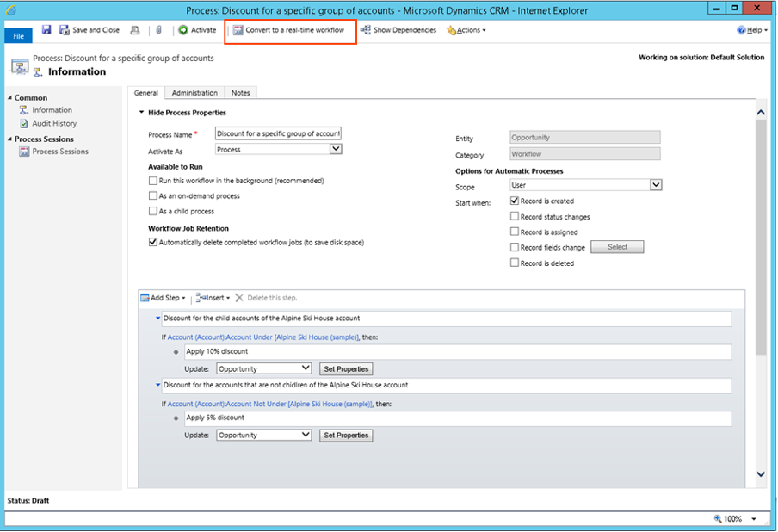Open the File menu
Image resolution: width=778 pixels, height=532 pixels.
pos(19,36)
